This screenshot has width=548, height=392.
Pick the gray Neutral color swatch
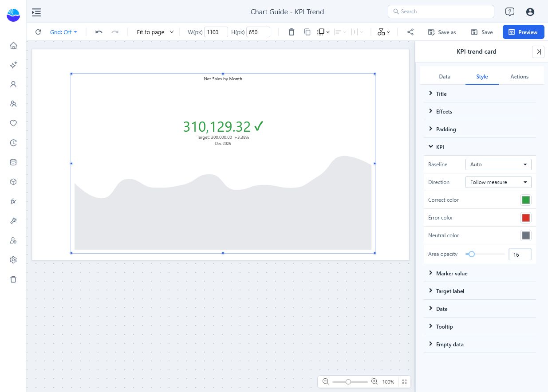click(526, 235)
